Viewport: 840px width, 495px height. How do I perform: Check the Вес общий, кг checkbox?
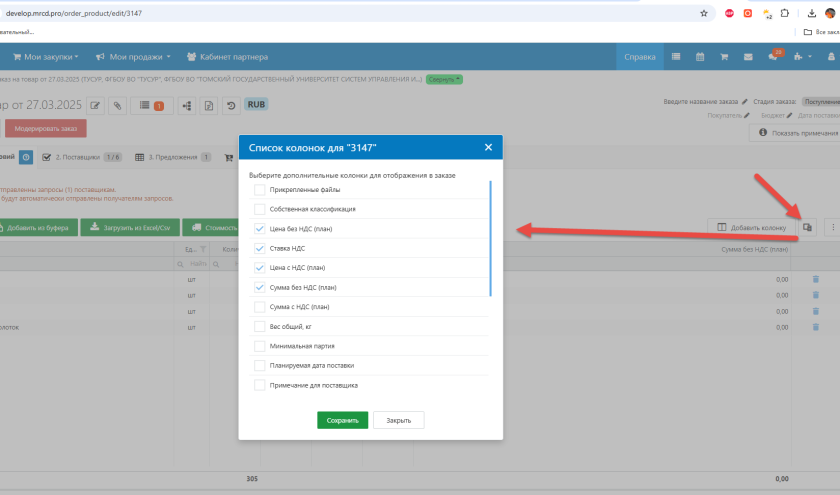pyautogui.click(x=259, y=326)
